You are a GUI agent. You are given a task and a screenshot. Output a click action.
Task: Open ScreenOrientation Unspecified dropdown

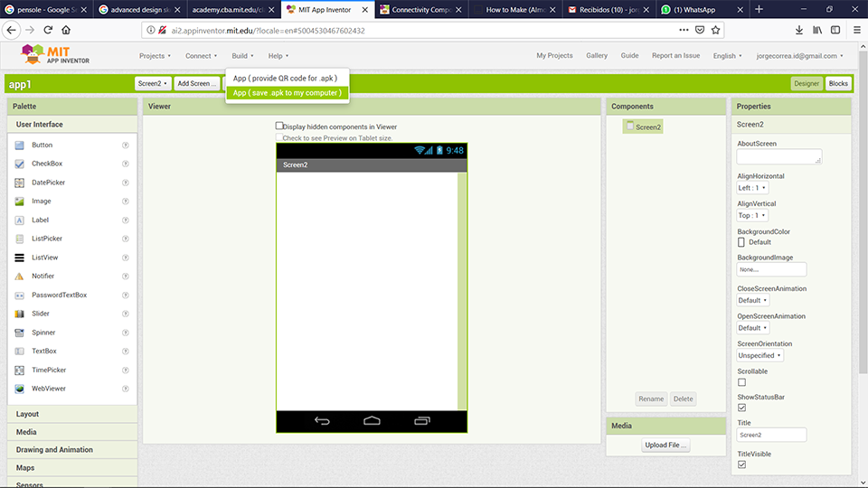click(x=759, y=356)
